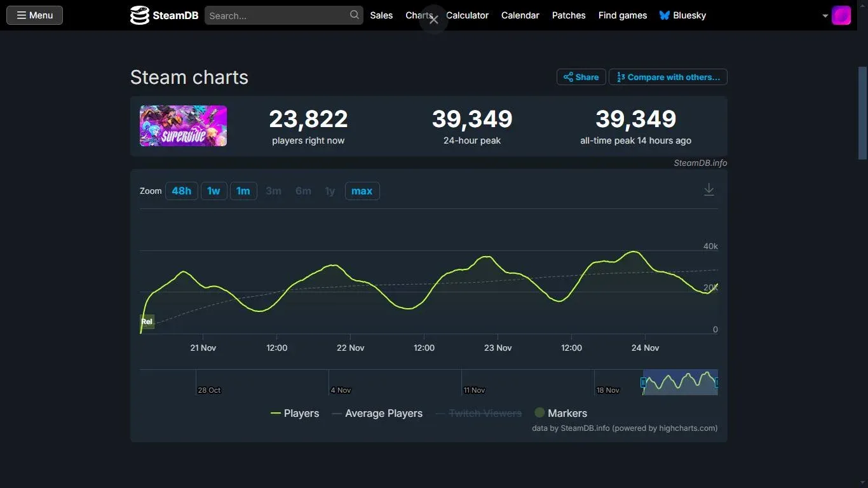This screenshot has height=488, width=868.
Task: Click the highlighted navigator range window
Action: tap(680, 383)
